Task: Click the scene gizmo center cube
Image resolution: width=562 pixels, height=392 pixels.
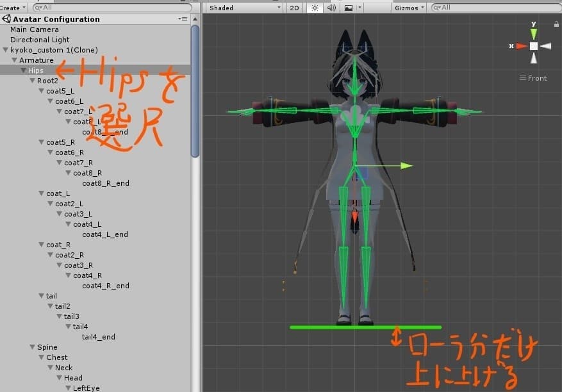Action: point(533,46)
